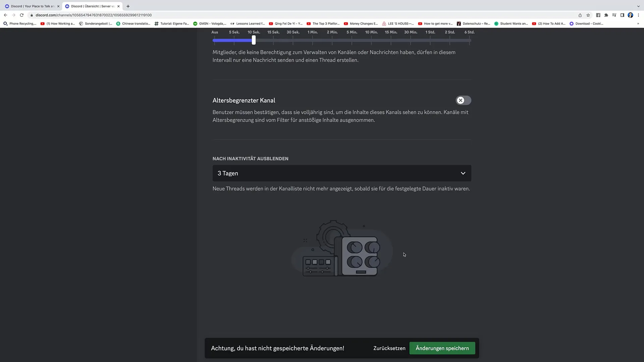Open the 'LEE'S HOUSE' bookmark
This screenshot has width=644, height=362.
(398, 23)
